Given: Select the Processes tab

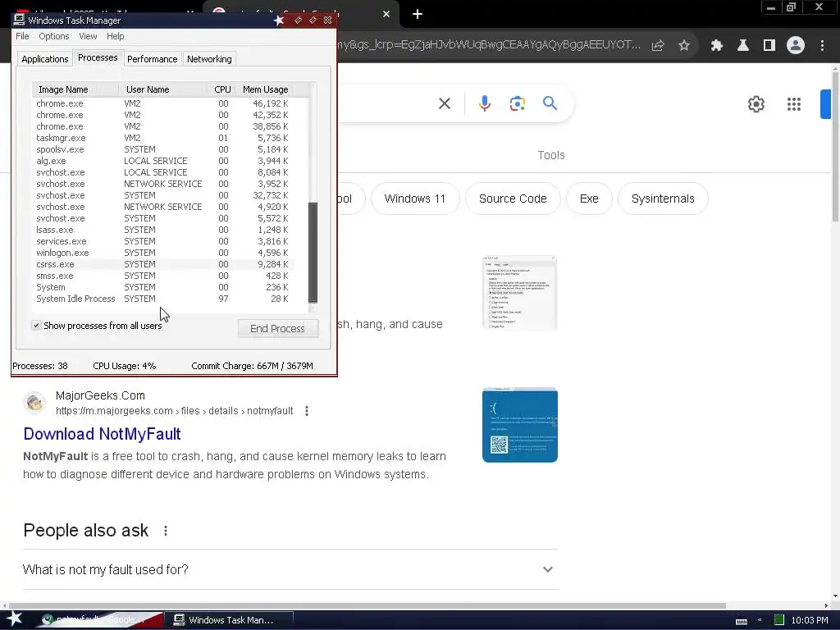Looking at the screenshot, I should pyautogui.click(x=98, y=57).
